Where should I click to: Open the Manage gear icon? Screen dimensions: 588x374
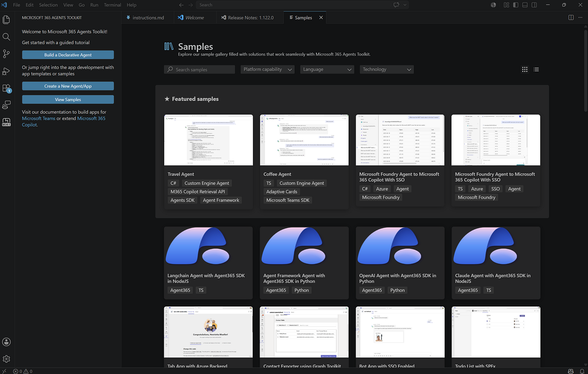[6, 359]
